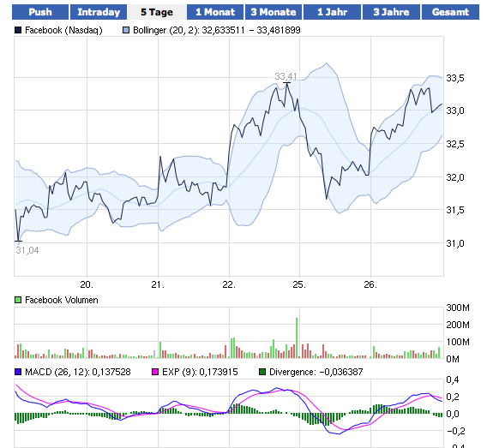Click the 31,0 price axis value
487x448 pixels.
(x=455, y=243)
